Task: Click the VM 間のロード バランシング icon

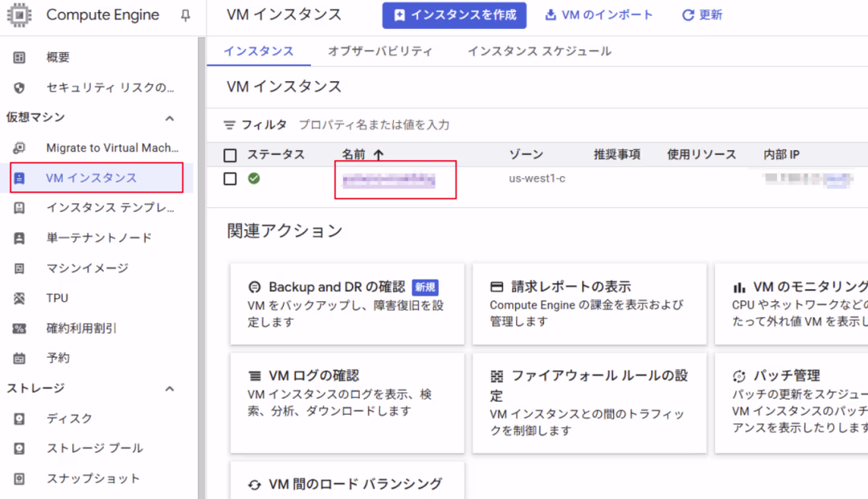Action: 254,485
